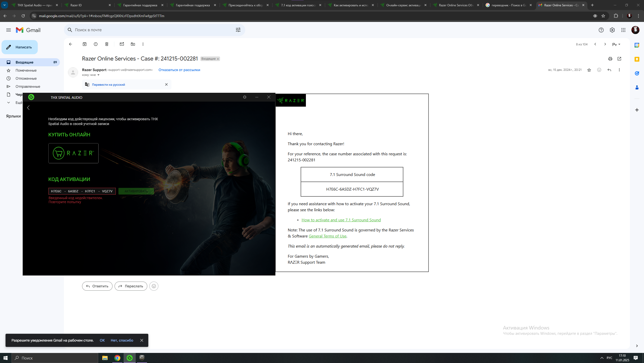The height and width of the screenshot is (363, 644).
Task: Add emoji reaction next to message date
Action: pyautogui.click(x=599, y=70)
